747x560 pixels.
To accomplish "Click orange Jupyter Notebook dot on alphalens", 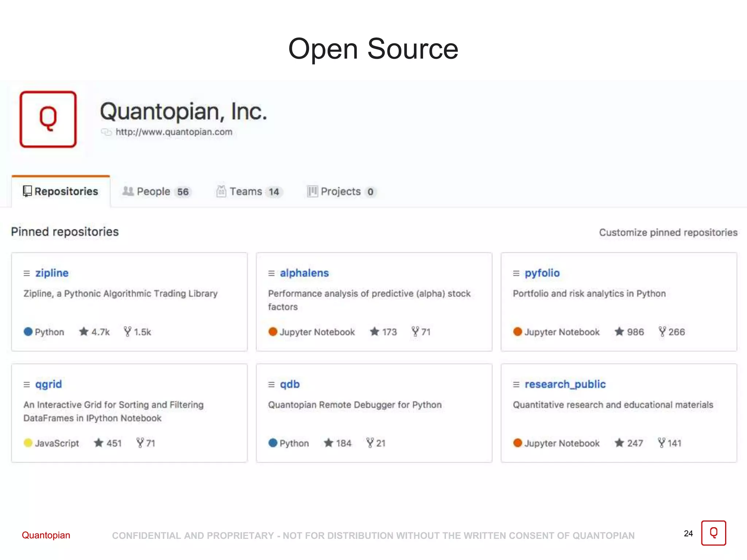I will pyautogui.click(x=273, y=331).
